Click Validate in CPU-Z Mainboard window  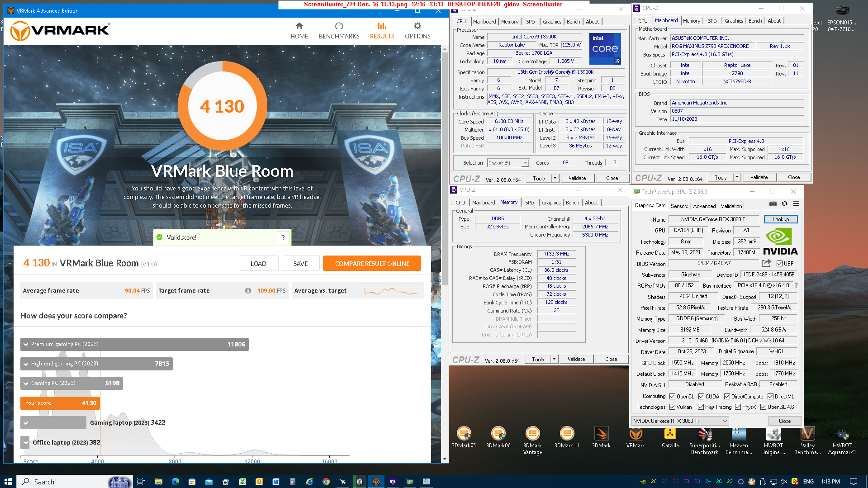click(x=759, y=177)
